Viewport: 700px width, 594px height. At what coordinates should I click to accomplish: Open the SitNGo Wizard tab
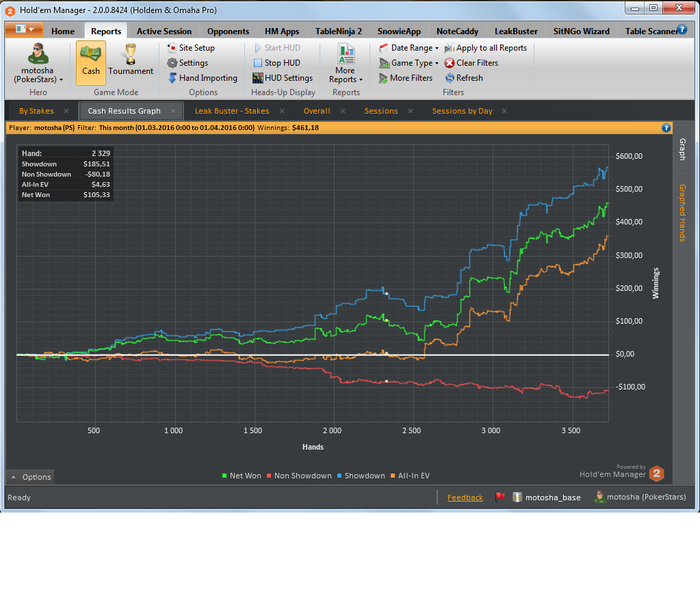tap(581, 31)
